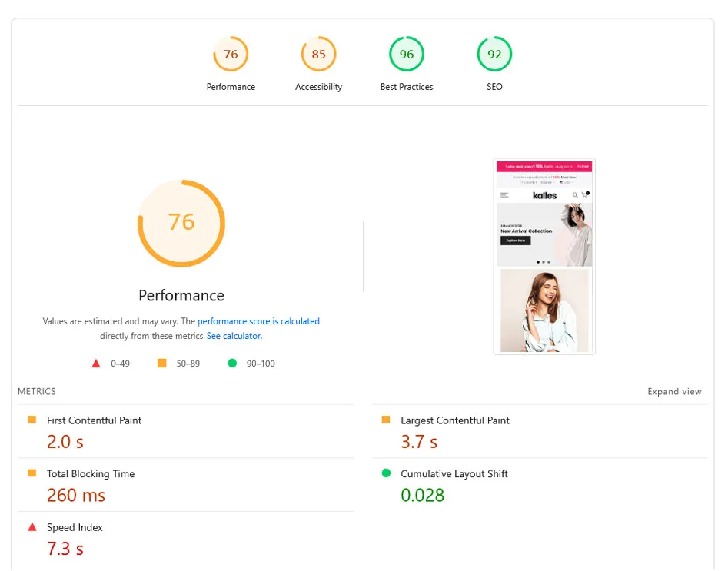This screenshot has width=728, height=571.
Task: Click the page screenshot thumbnail of kalles
Action: 544,257
